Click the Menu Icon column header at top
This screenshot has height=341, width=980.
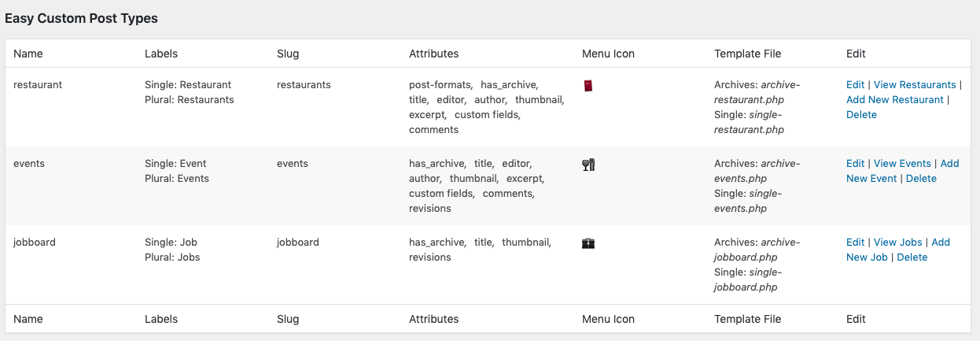pos(608,54)
